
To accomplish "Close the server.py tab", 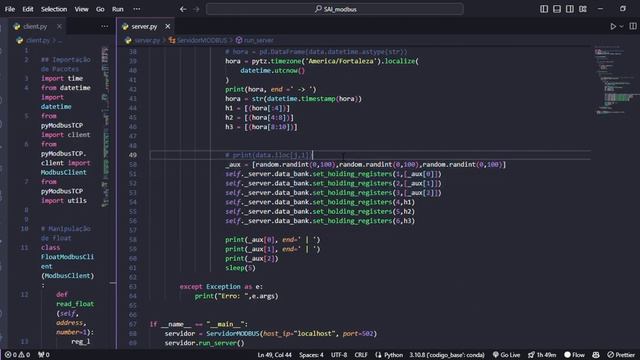I will (168, 27).
